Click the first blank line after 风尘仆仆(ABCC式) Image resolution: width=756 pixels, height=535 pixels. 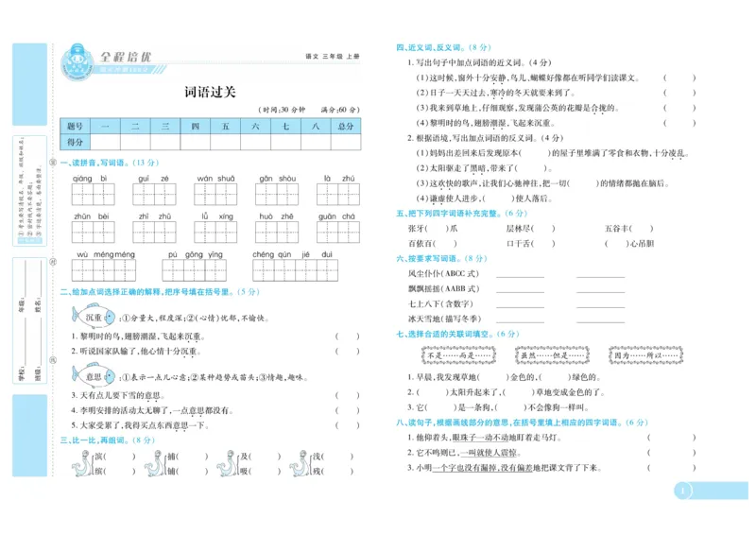pyautogui.click(x=521, y=276)
